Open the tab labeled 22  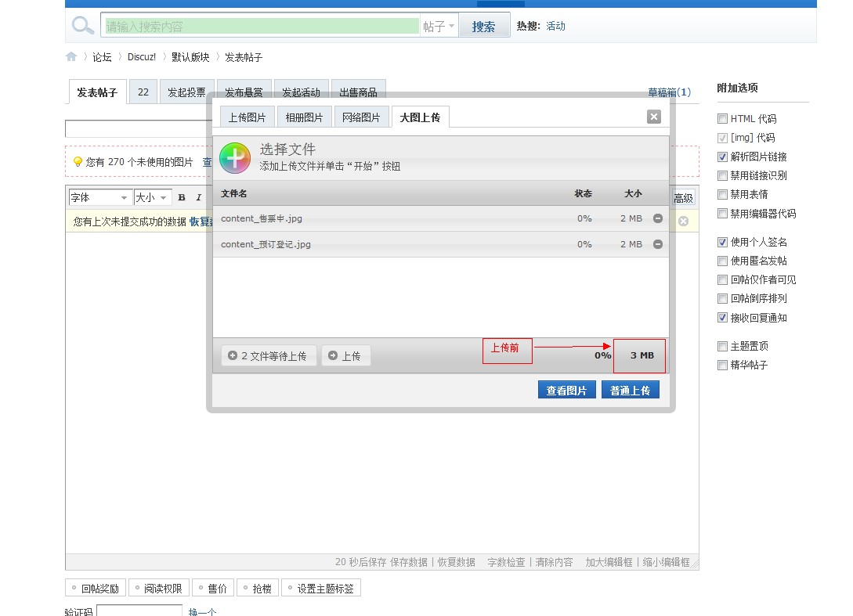tap(143, 92)
